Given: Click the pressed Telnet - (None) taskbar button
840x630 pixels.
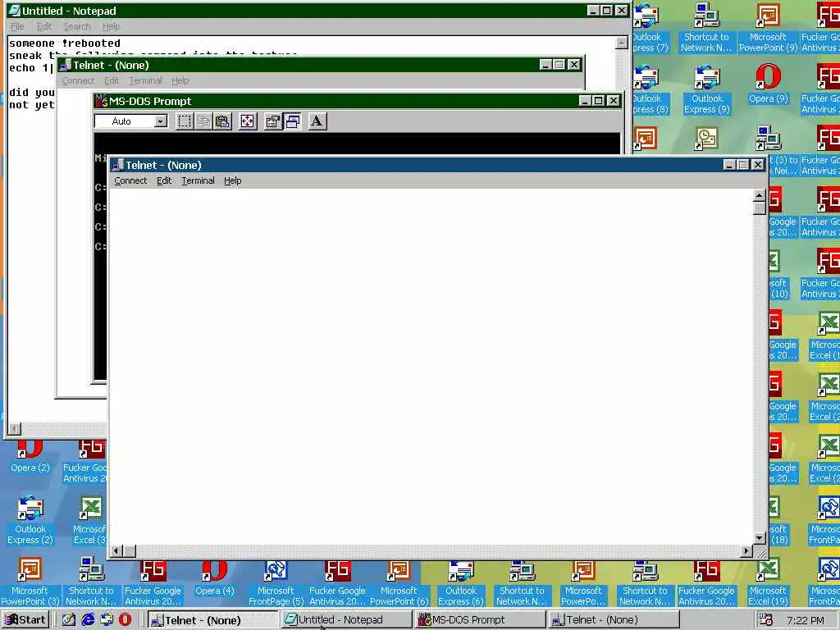Looking at the screenshot, I should click(212, 620).
